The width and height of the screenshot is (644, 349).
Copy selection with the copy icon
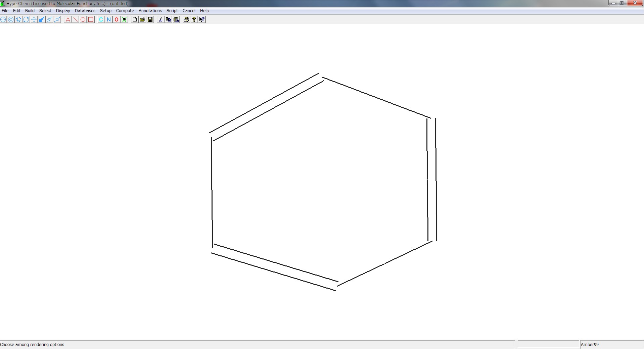pos(168,19)
